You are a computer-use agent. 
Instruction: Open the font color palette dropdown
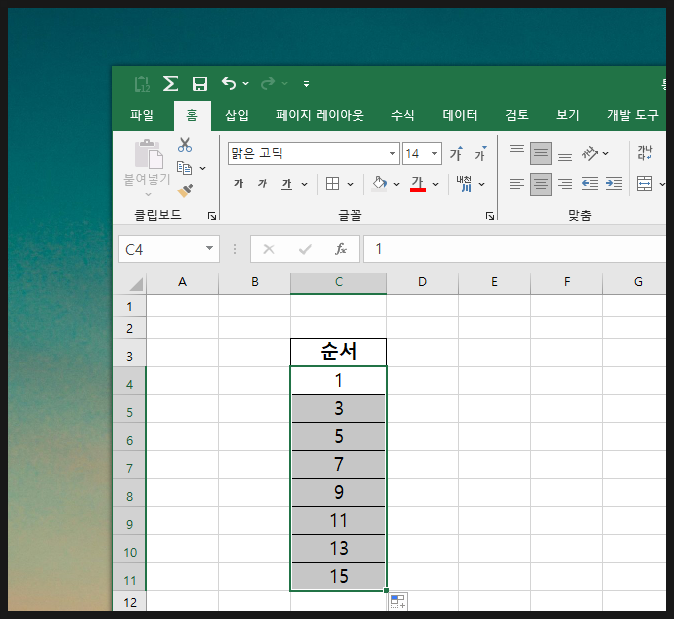[435, 184]
